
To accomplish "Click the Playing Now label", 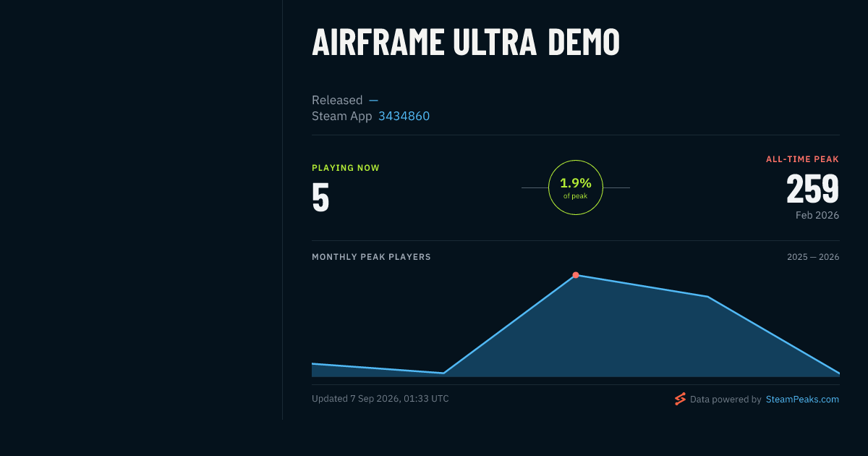I will click(x=346, y=168).
